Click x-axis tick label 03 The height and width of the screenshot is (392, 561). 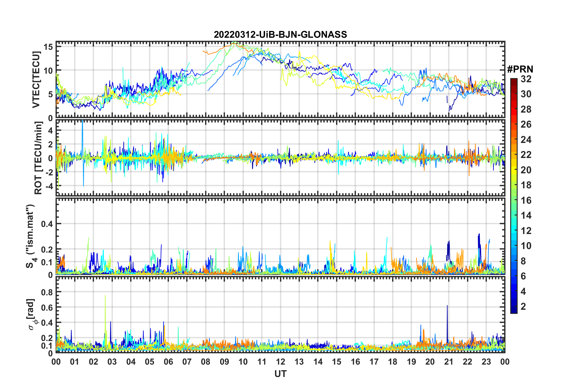click(112, 362)
